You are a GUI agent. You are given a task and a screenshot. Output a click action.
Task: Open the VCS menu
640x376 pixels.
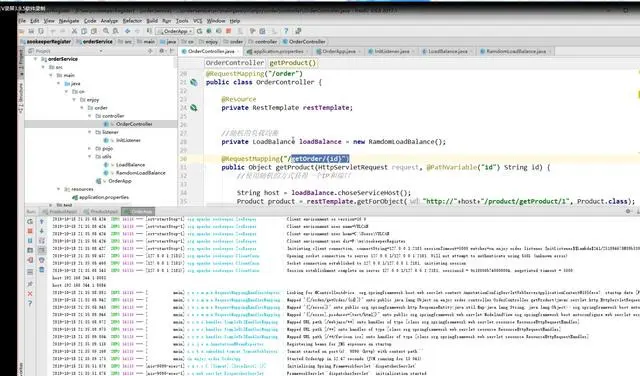coord(198,20)
